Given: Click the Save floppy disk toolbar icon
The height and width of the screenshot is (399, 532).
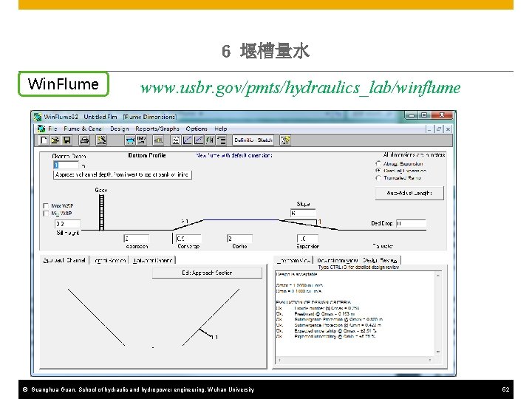Looking at the screenshot, I should [66, 140].
